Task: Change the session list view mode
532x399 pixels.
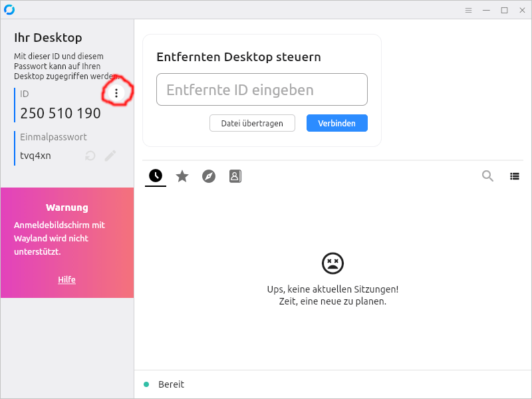Action: pos(514,176)
